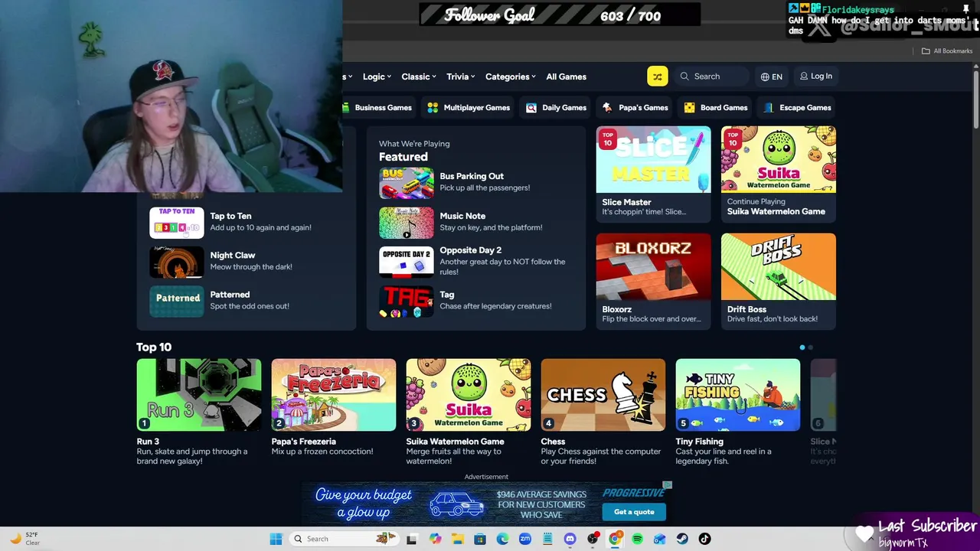Screen dimensions: 980x551
Task: Open Papa's Freezeria in Top 10
Action: click(x=334, y=395)
